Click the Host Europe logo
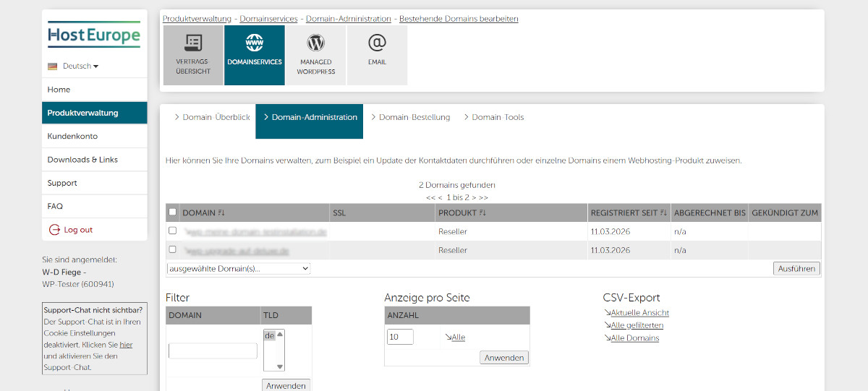The width and height of the screenshot is (868, 391). [x=94, y=34]
